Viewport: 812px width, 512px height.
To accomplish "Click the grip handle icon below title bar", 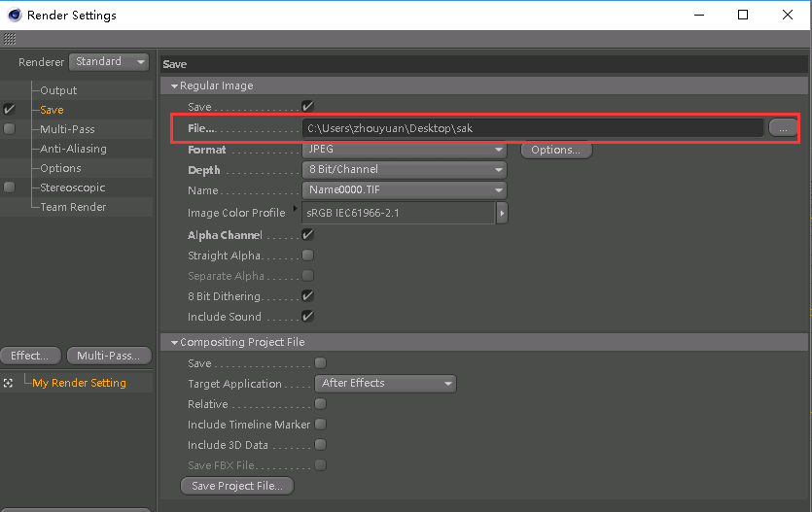I will tap(10, 40).
